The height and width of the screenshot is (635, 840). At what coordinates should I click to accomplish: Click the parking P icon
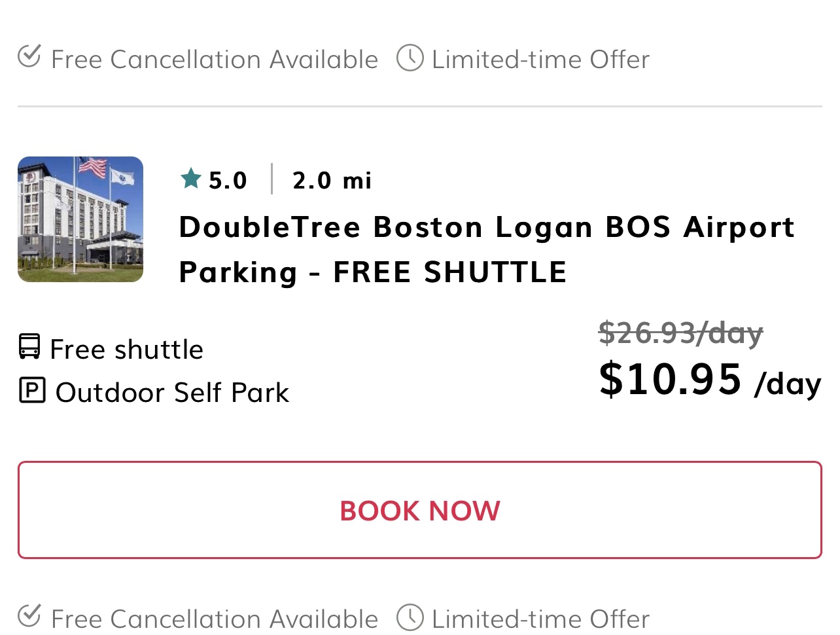32,390
